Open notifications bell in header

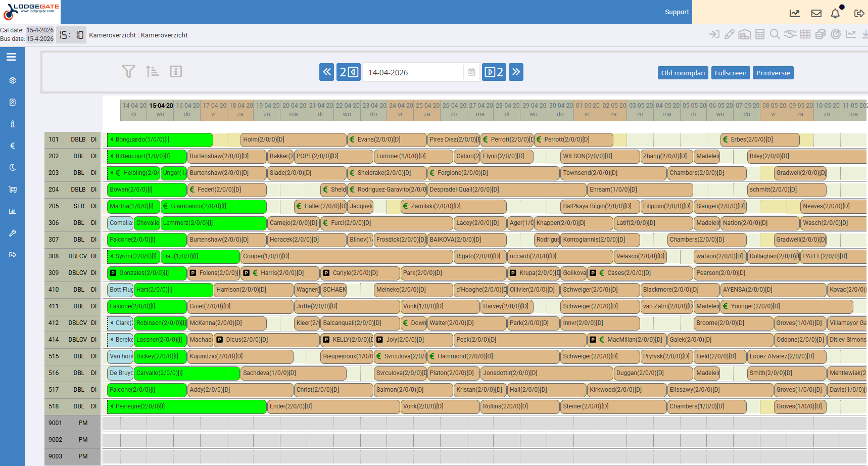835,14
